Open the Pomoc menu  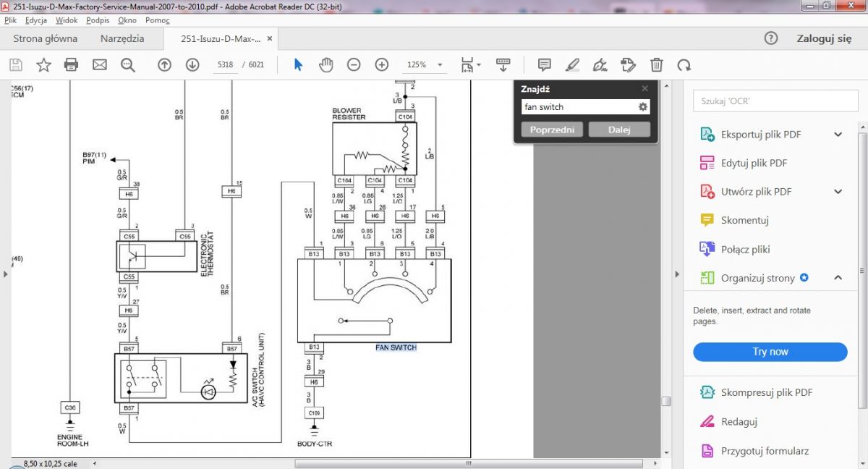click(x=157, y=20)
